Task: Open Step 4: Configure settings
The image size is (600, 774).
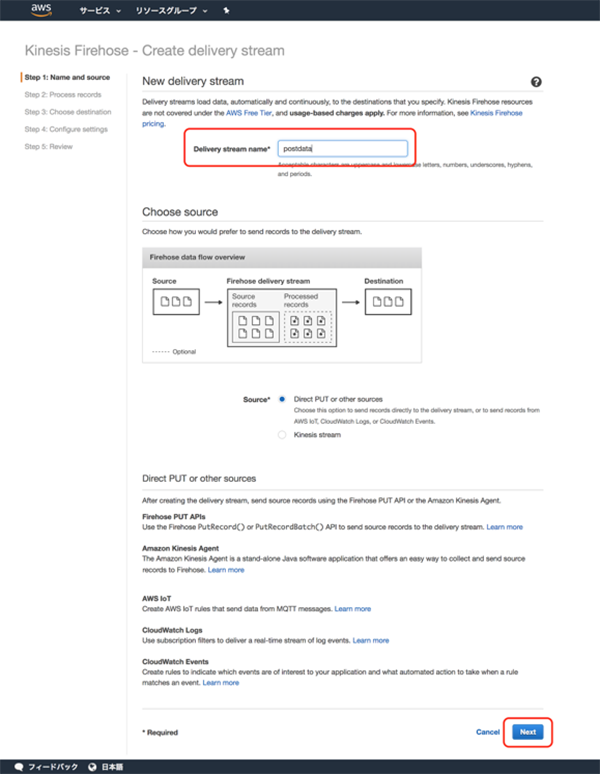Action: pyautogui.click(x=66, y=129)
